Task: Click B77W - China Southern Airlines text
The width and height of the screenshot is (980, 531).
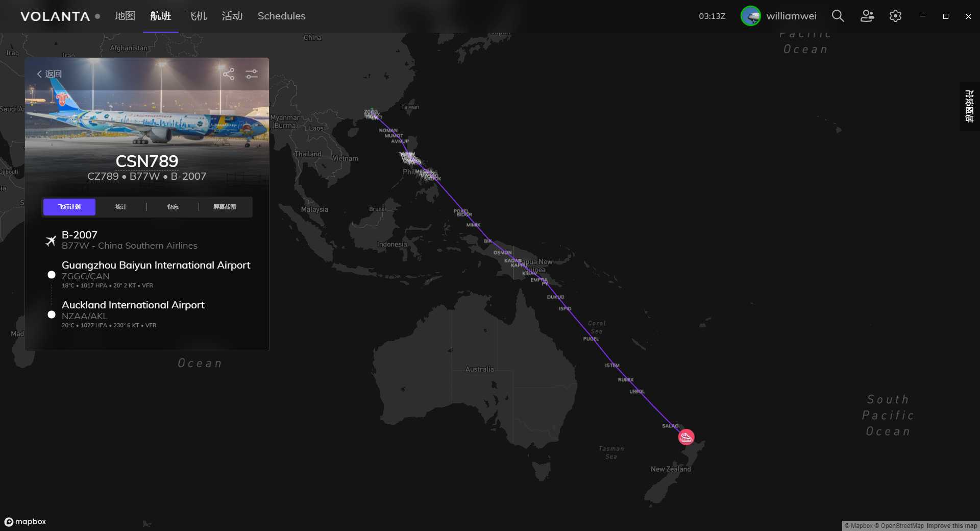Action: (129, 246)
